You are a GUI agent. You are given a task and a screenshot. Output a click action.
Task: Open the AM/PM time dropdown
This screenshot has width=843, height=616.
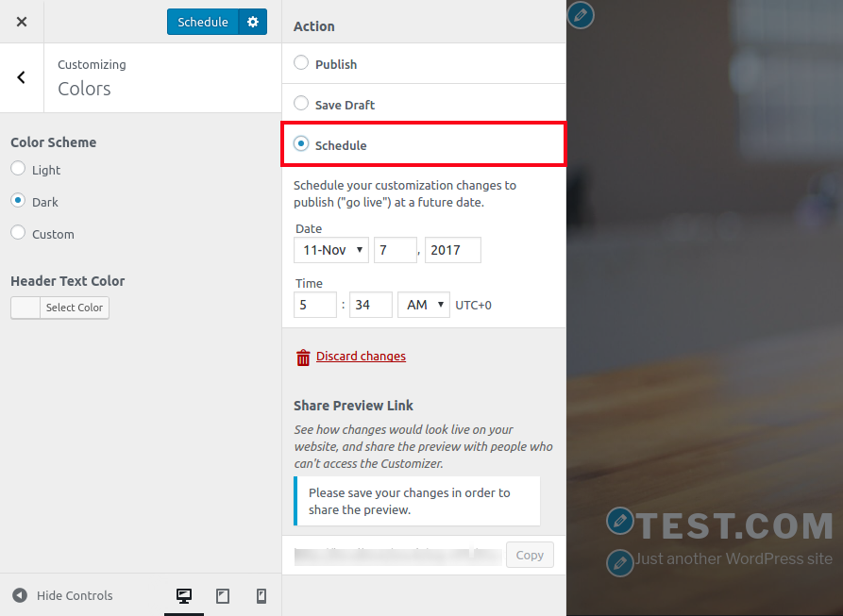point(424,305)
